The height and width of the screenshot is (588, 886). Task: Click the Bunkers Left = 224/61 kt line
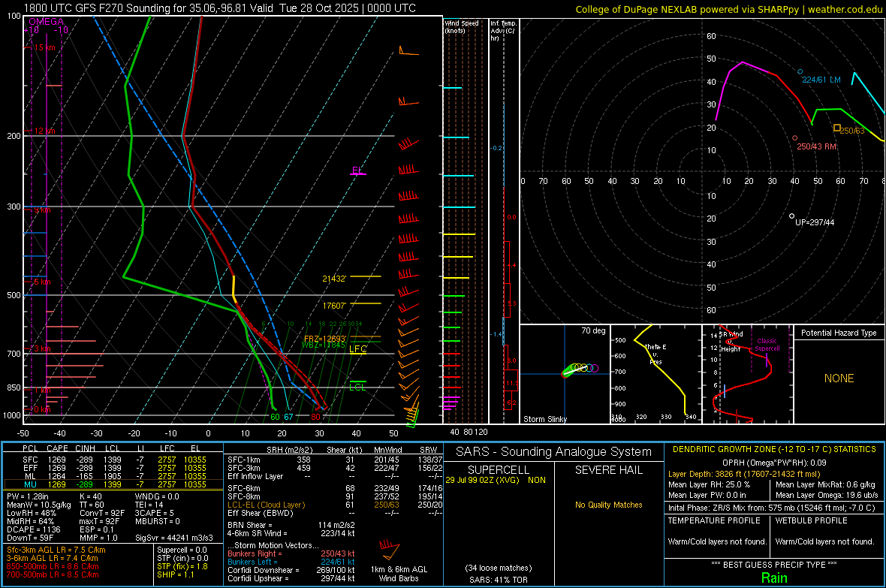(x=291, y=562)
